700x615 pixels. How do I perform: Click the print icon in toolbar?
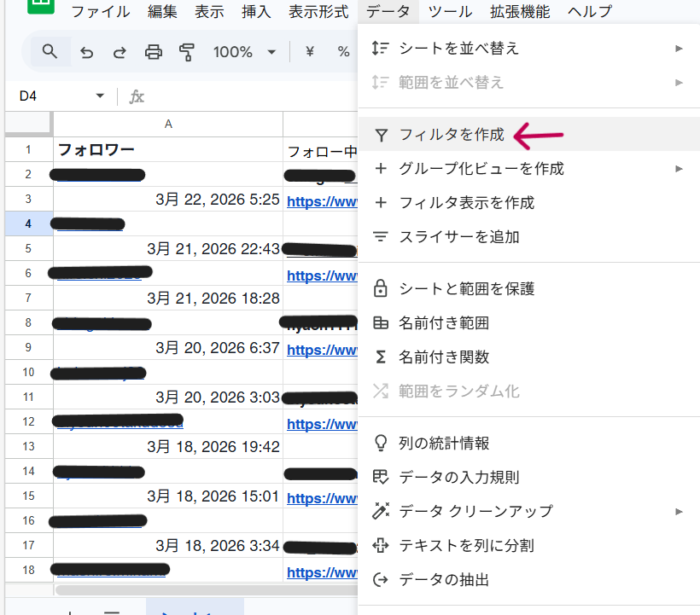(154, 52)
